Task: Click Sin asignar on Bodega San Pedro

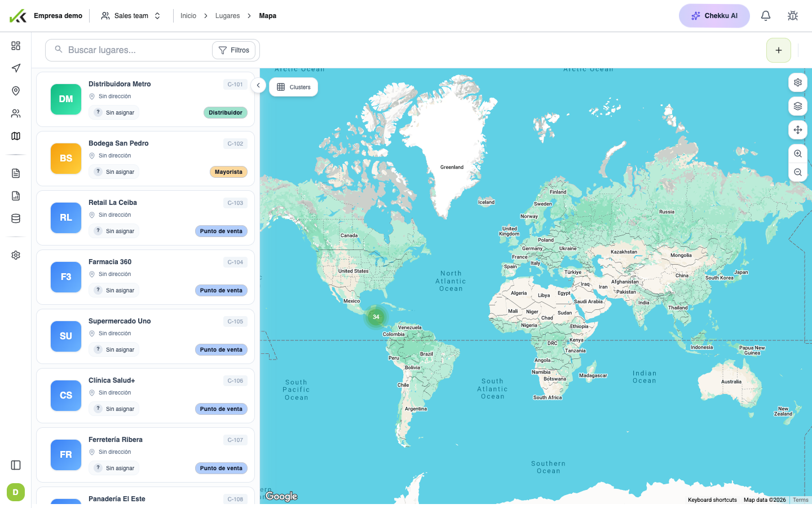Action: point(114,172)
